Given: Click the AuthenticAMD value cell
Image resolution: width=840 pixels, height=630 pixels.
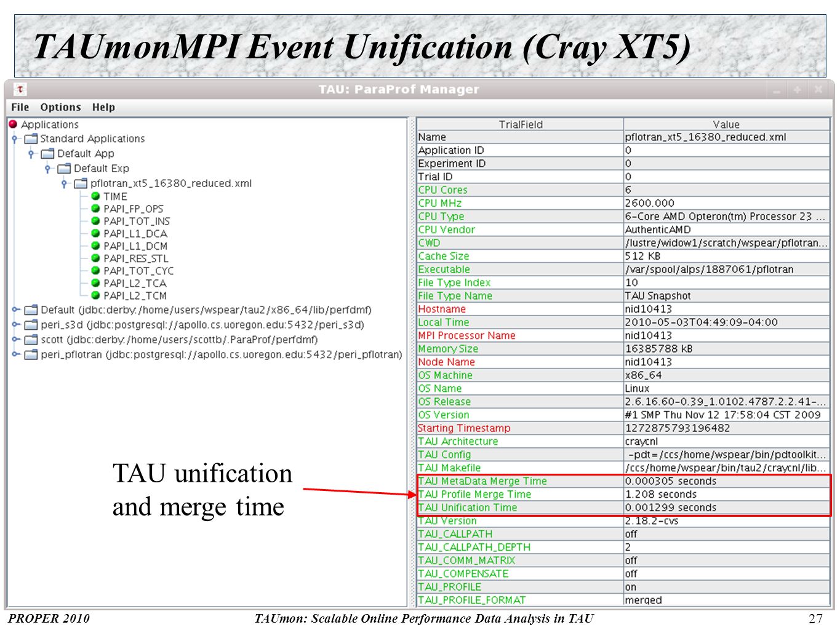Looking at the screenshot, I should click(727, 229).
